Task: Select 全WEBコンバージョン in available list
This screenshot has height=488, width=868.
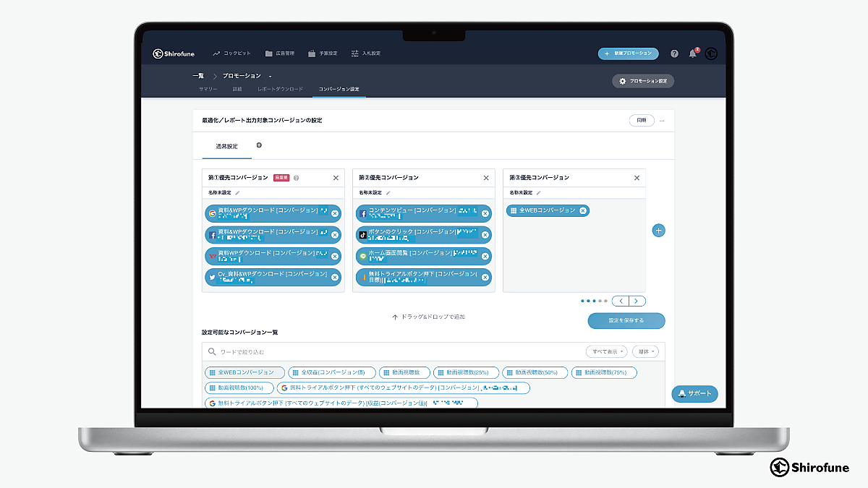Action: (x=245, y=372)
